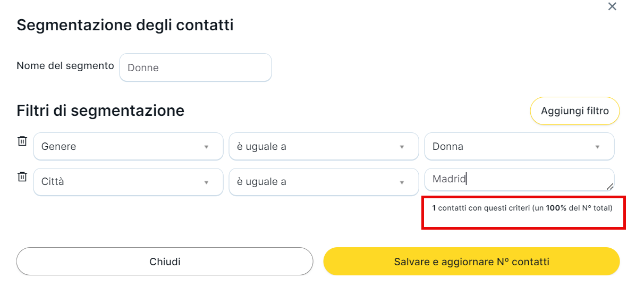Viewport: 644px width, 286px height.
Task: Click the Aggiungi filtro button
Action: point(574,111)
